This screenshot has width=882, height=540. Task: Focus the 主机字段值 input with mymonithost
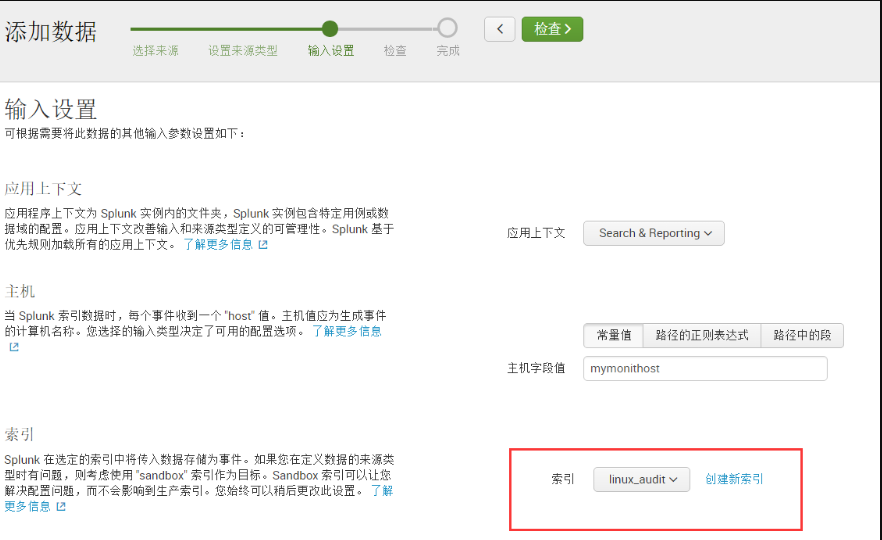(705, 368)
